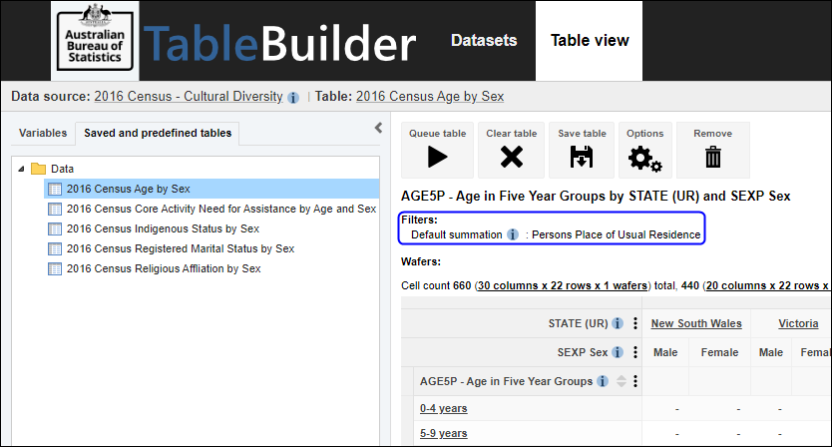Open 2016 Census Indigenous Status by Sex table
Screen dimensions: 832x447
click(x=163, y=229)
